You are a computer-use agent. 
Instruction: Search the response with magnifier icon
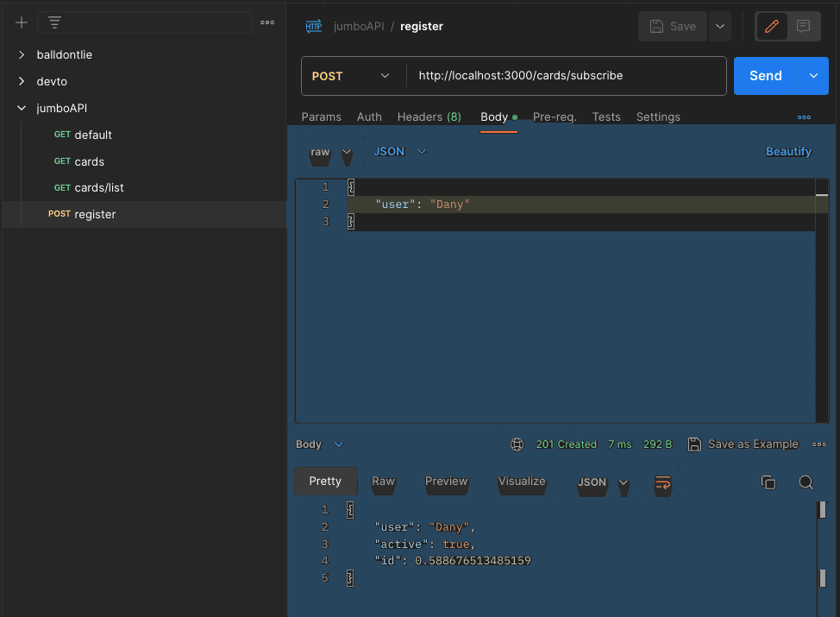pyautogui.click(x=806, y=482)
